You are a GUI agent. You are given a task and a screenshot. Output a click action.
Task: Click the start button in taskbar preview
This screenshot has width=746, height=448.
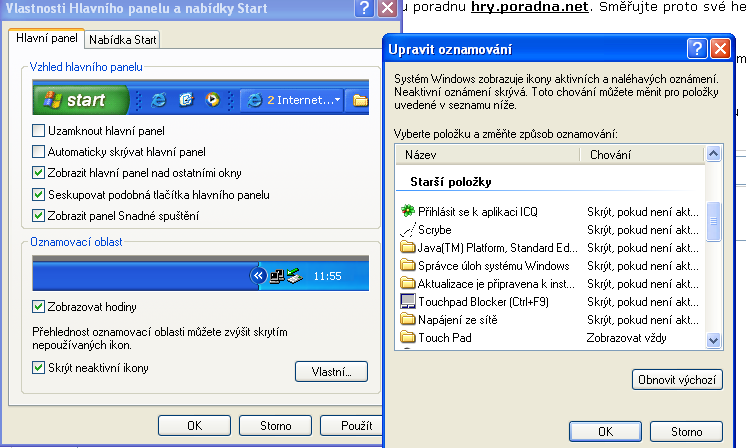(x=81, y=100)
